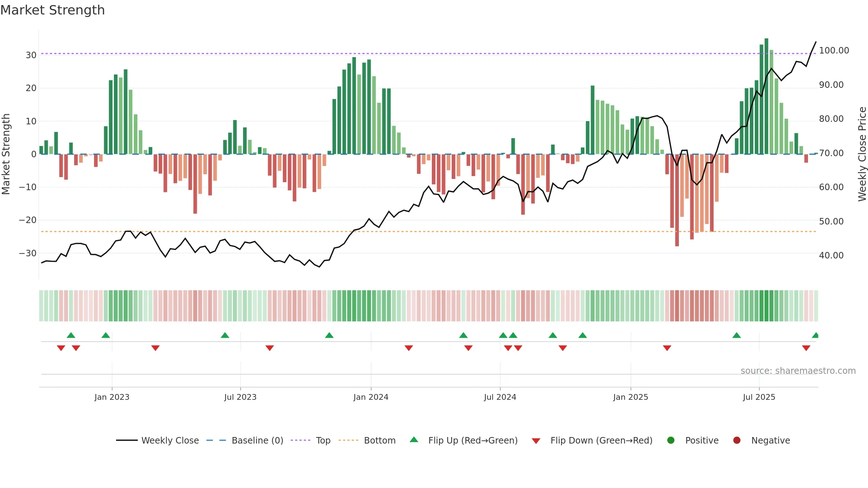This screenshot has height=488, width=868.
Task: Click the −10 strength axis label
Action: point(28,187)
